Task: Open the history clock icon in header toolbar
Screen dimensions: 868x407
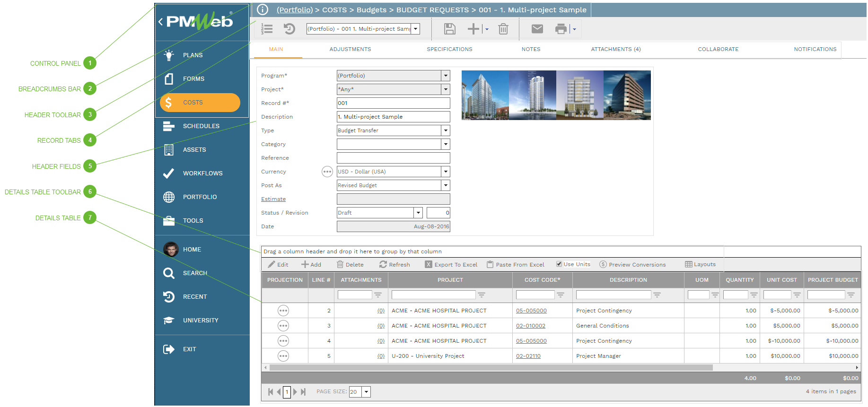Action: tap(289, 29)
